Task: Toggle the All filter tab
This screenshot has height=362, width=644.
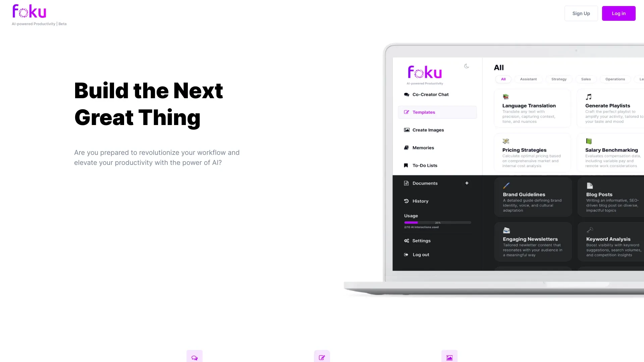Action: click(x=503, y=79)
